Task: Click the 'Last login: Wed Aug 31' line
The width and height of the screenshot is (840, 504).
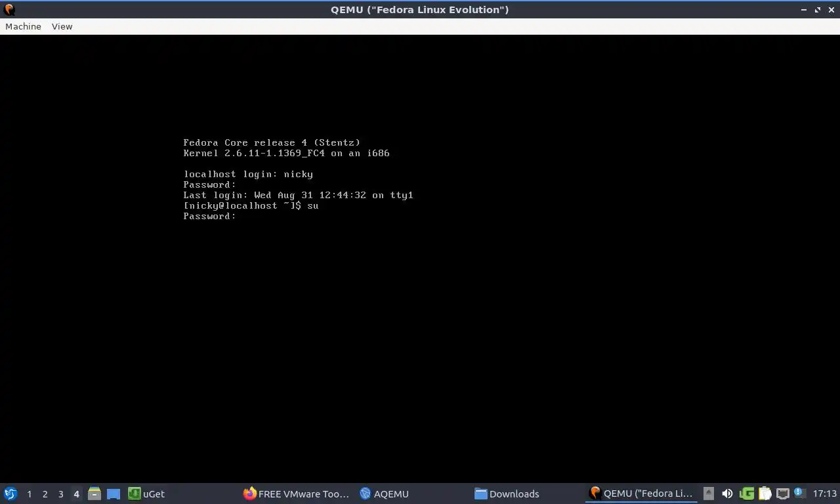Action: (x=298, y=195)
